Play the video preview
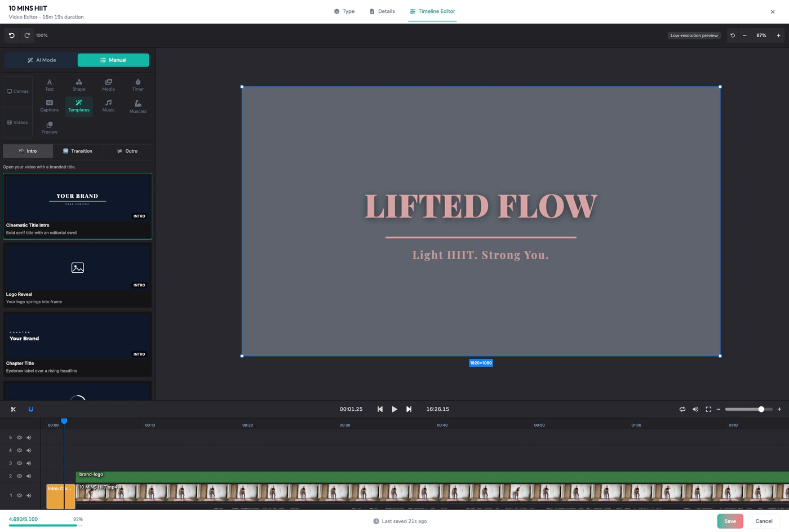789x532 pixels. pos(394,409)
